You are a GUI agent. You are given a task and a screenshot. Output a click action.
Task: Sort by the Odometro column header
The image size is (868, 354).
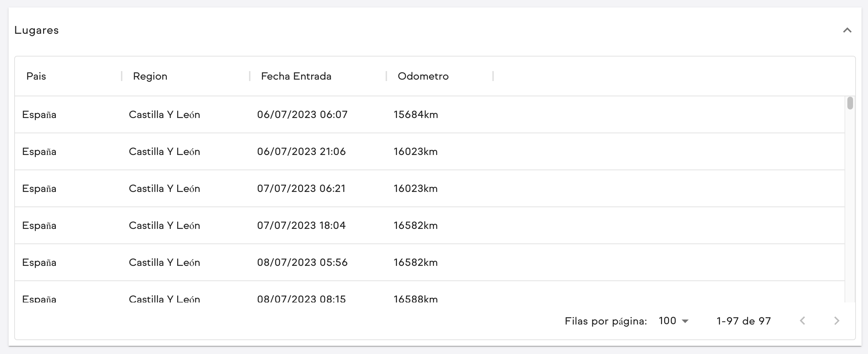(x=423, y=76)
